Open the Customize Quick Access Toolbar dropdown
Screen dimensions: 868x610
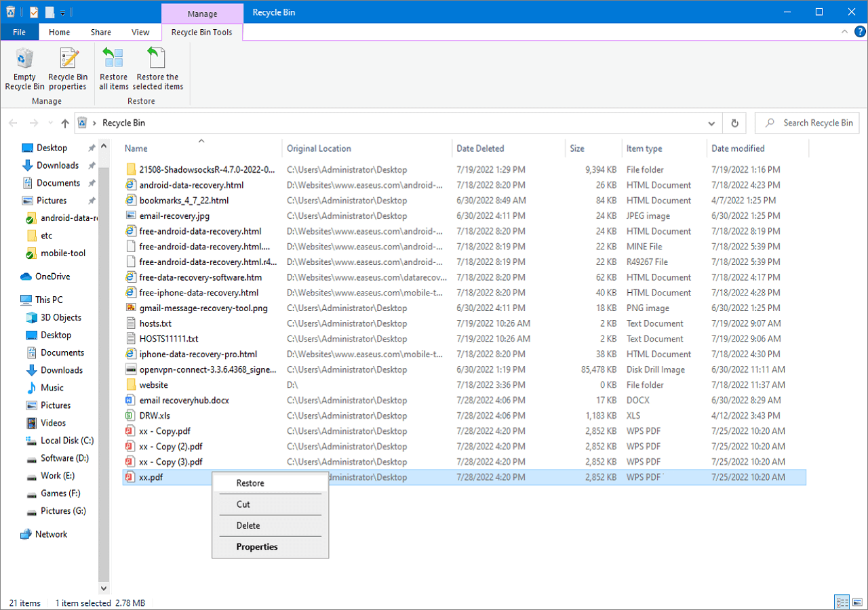click(x=63, y=12)
